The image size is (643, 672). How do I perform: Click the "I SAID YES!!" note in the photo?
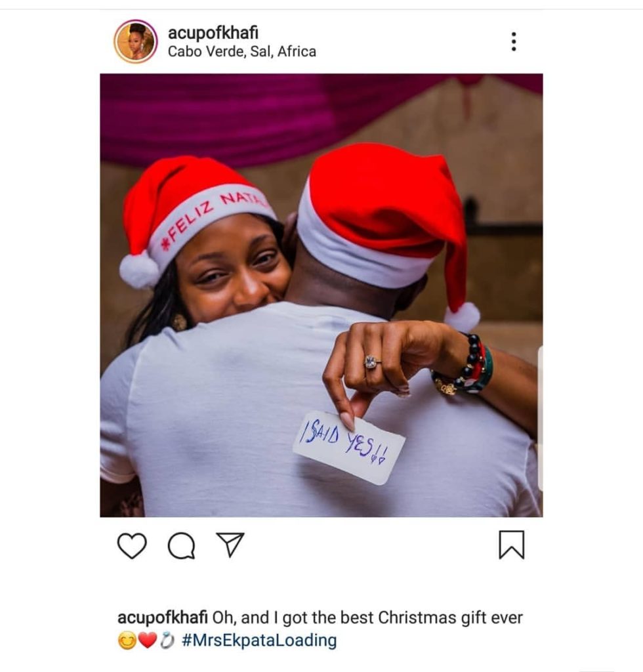(x=348, y=447)
